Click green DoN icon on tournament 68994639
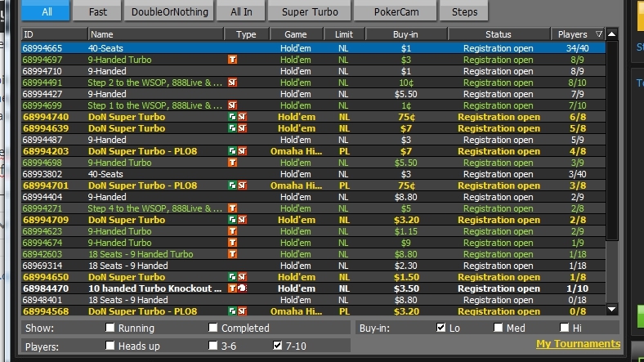Screen dimensions: 644x362 pyautogui.click(x=232, y=128)
